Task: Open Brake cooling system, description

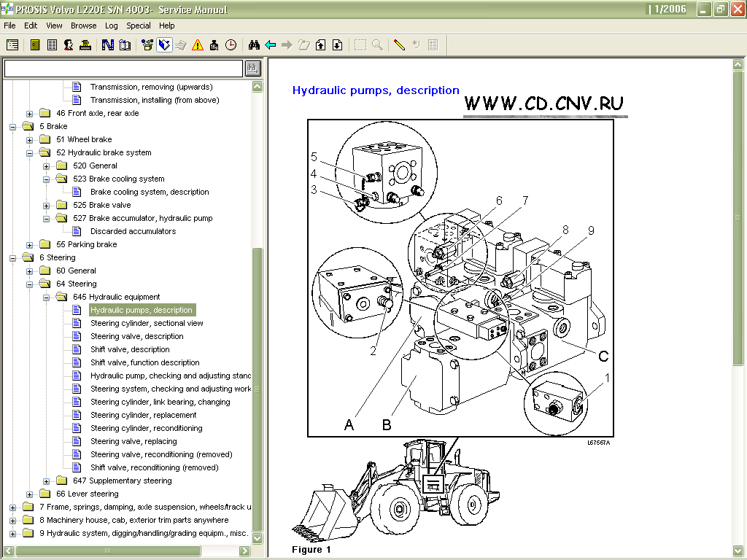Action: (x=150, y=192)
